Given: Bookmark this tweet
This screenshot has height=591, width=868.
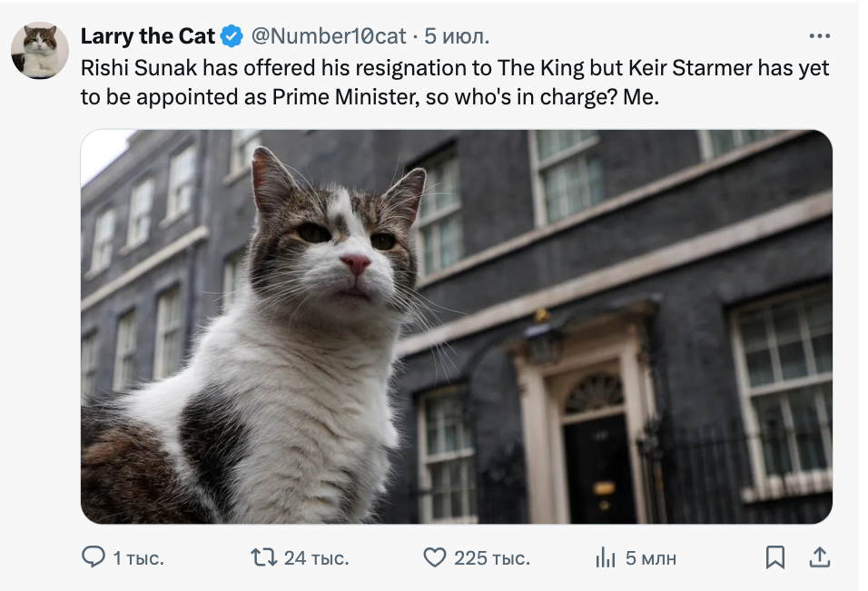Looking at the screenshot, I should pyautogui.click(x=775, y=557).
